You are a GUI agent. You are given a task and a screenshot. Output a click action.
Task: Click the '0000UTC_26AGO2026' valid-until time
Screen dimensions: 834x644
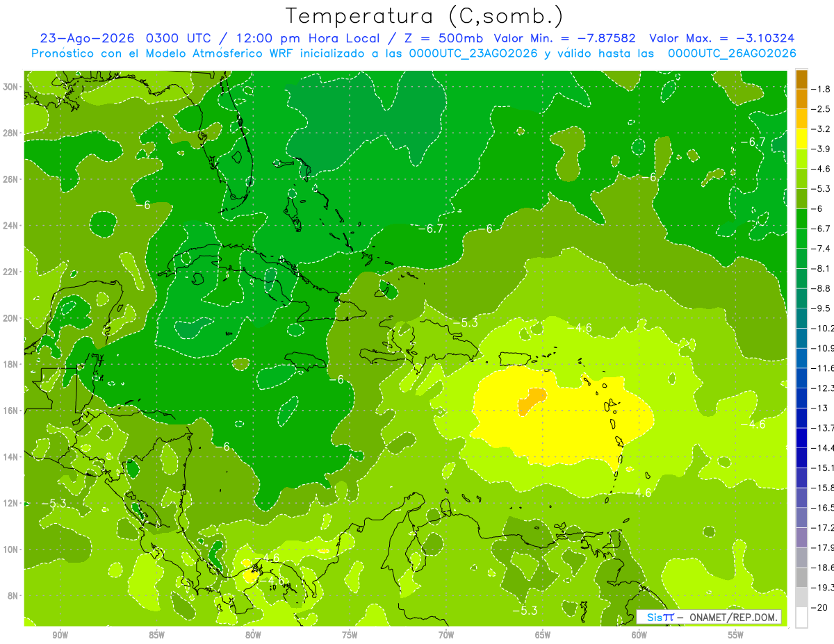click(x=732, y=53)
